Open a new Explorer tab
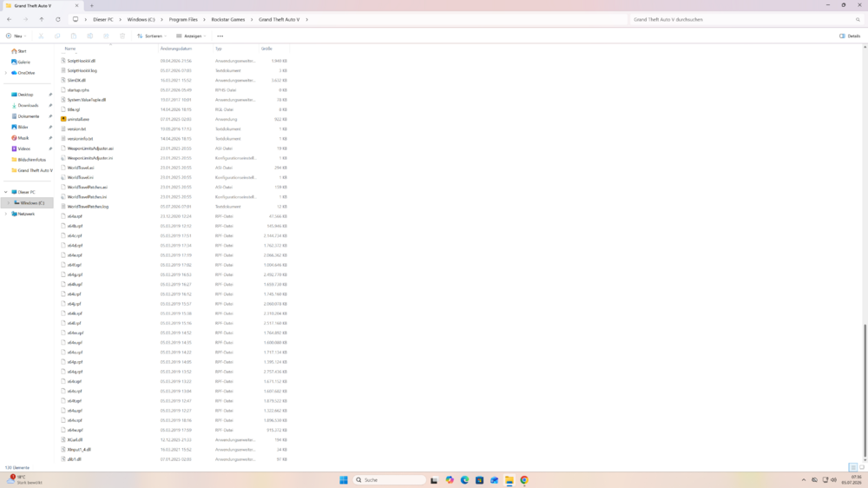This screenshot has height=488, width=868. (92, 5)
